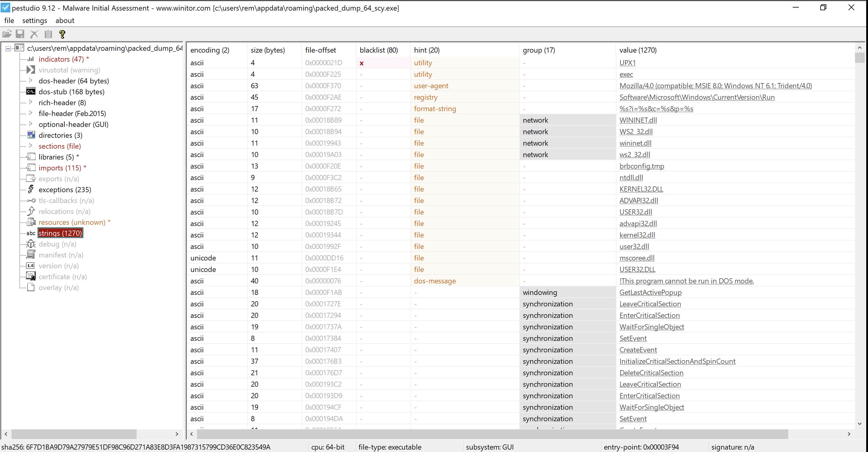This screenshot has height=452, width=868.
Task: Click the tls-callbacks key icon
Action: point(31,200)
